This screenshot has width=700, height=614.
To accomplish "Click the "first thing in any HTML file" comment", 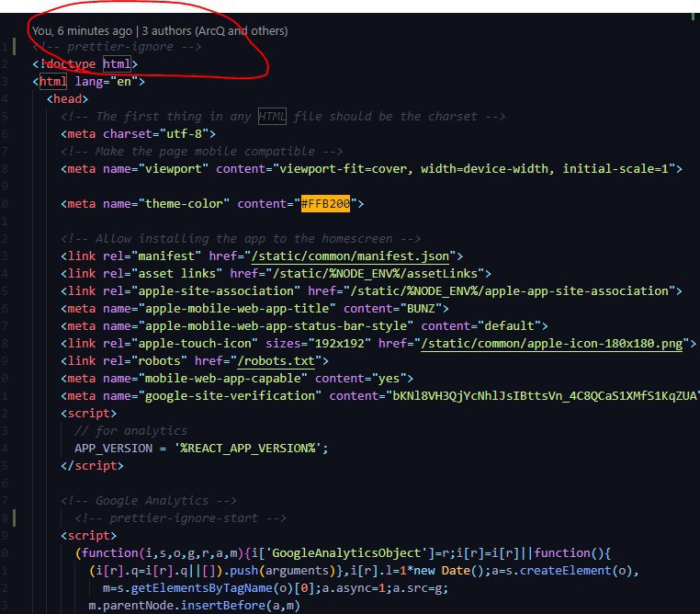I will [x=283, y=117].
